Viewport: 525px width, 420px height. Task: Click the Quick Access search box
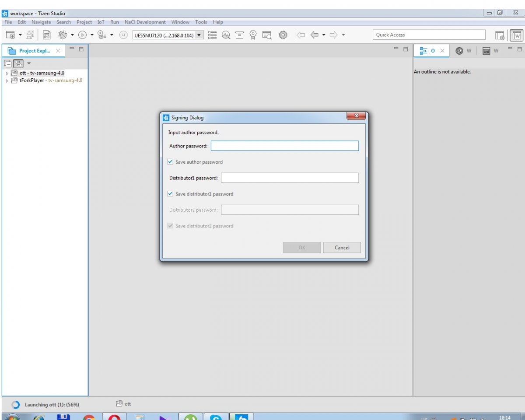click(x=429, y=35)
